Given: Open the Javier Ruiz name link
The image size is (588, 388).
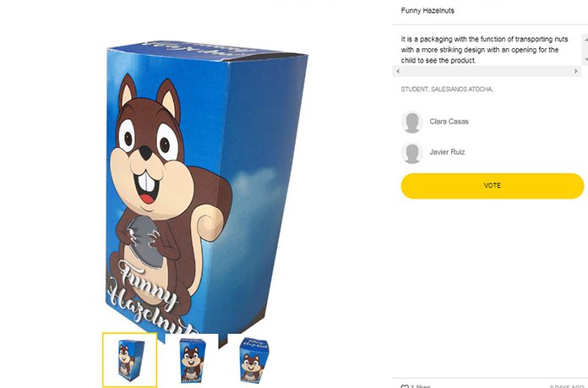Looking at the screenshot, I should 447,152.
